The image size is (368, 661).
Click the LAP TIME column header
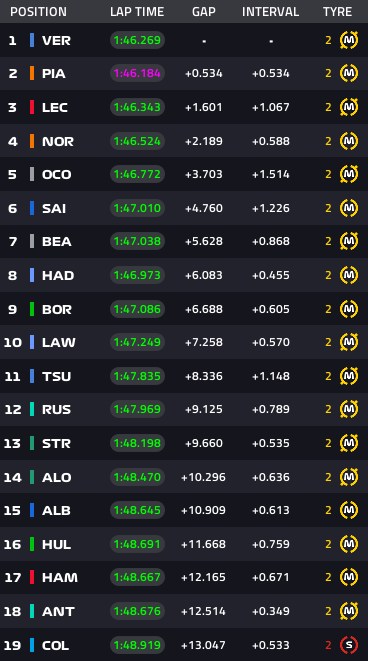[x=137, y=11]
